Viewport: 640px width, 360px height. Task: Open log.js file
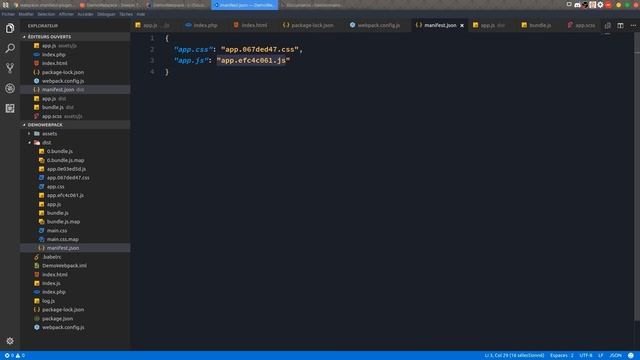tap(48, 301)
